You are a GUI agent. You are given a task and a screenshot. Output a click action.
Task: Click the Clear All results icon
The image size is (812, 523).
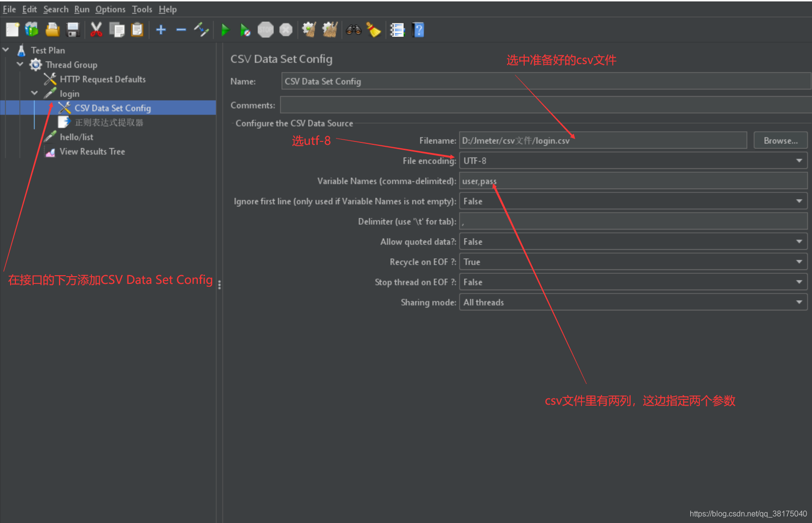pos(330,30)
